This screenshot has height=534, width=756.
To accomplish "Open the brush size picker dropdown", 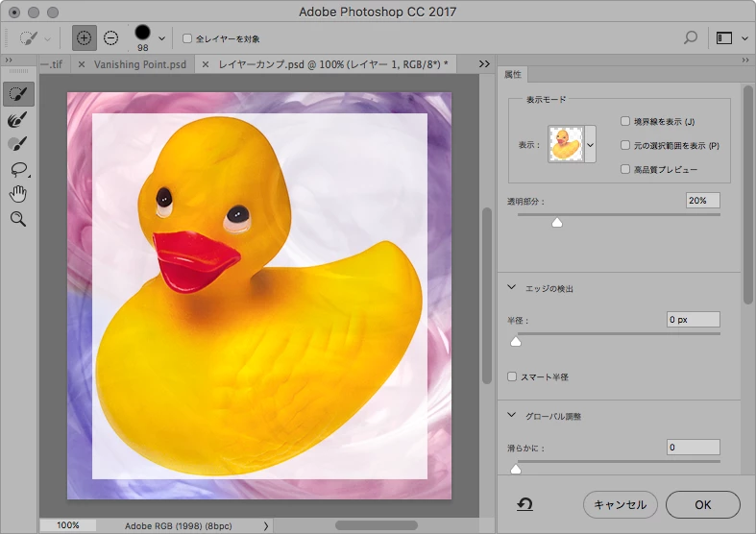I will tap(161, 38).
